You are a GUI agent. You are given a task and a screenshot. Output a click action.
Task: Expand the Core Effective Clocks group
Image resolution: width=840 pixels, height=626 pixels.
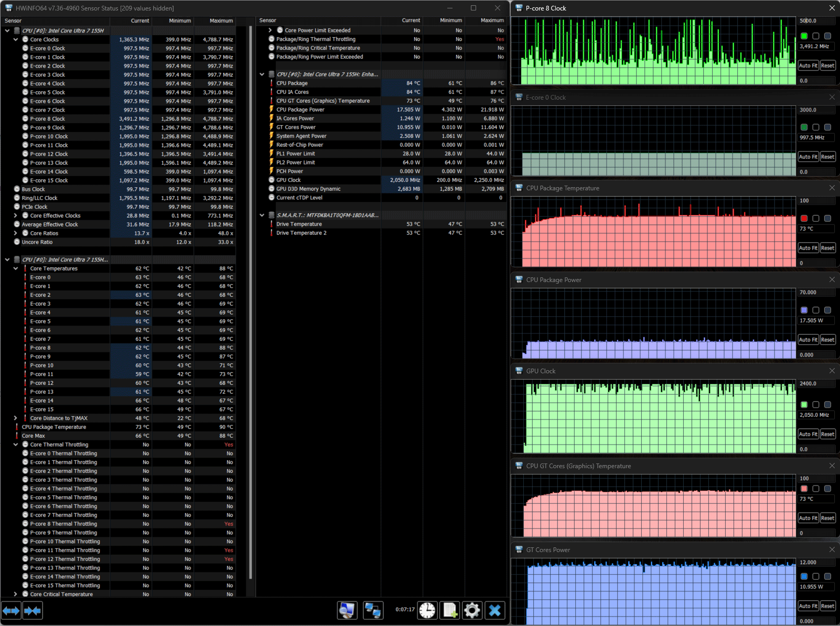pyautogui.click(x=16, y=215)
